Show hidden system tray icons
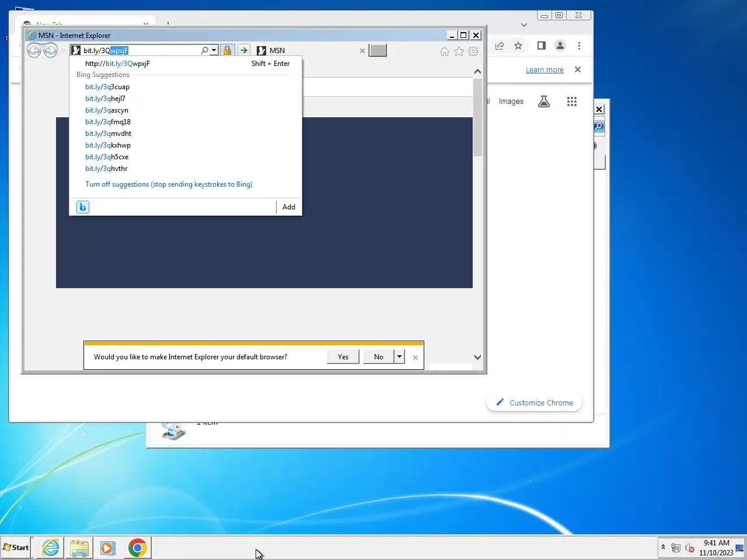This screenshot has width=747, height=560. tap(663, 547)
